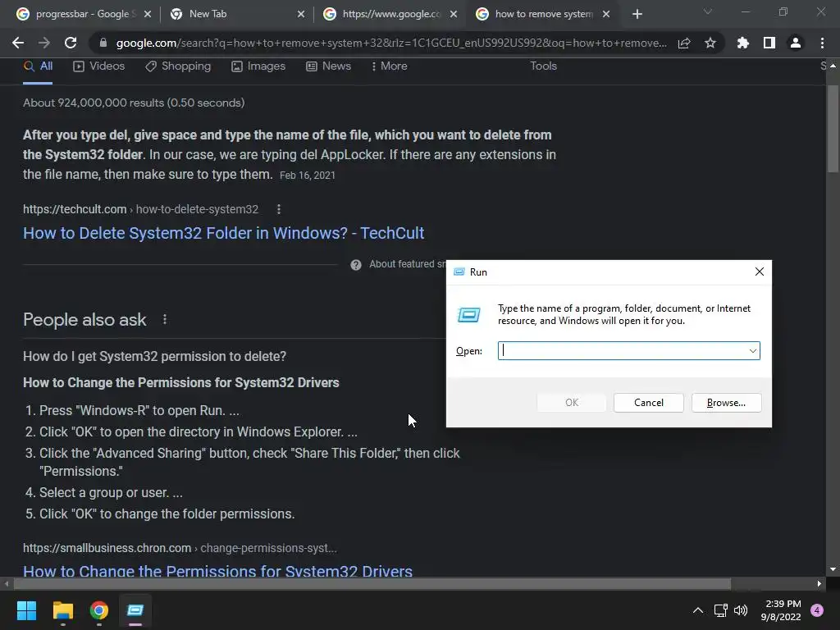840x630 pixels.
Task: Open the clock showing 2:39 PM
Action: pos(781,610)
